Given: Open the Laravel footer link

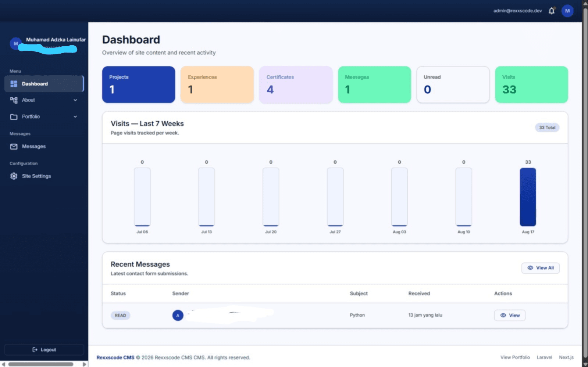Looking at the screenshot, I should pos(544,357).
